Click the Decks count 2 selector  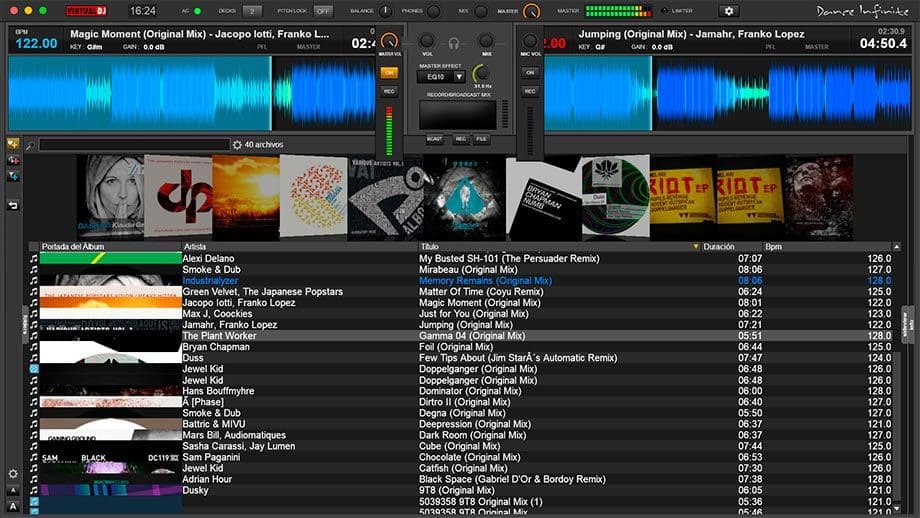coord(252,11)
